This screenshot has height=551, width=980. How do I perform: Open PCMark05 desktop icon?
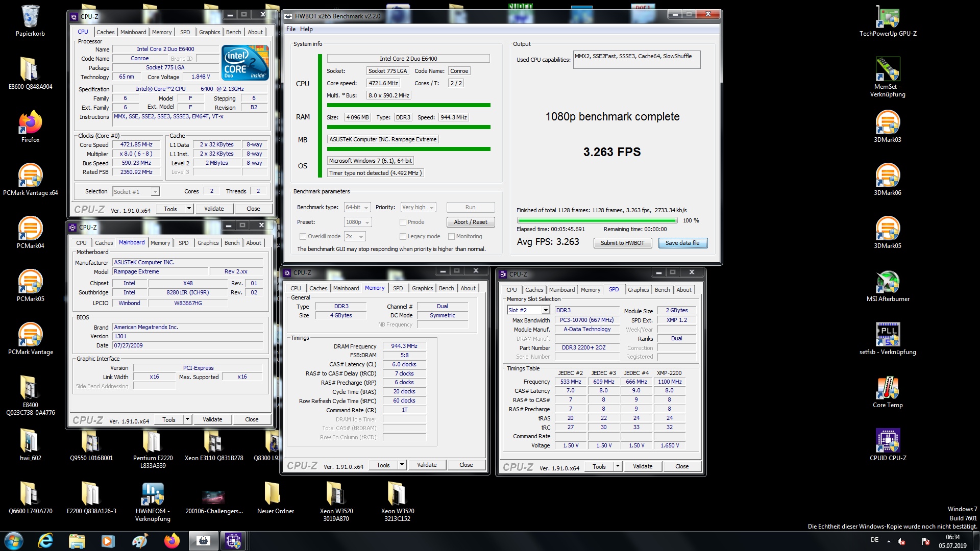click(30, 285)
